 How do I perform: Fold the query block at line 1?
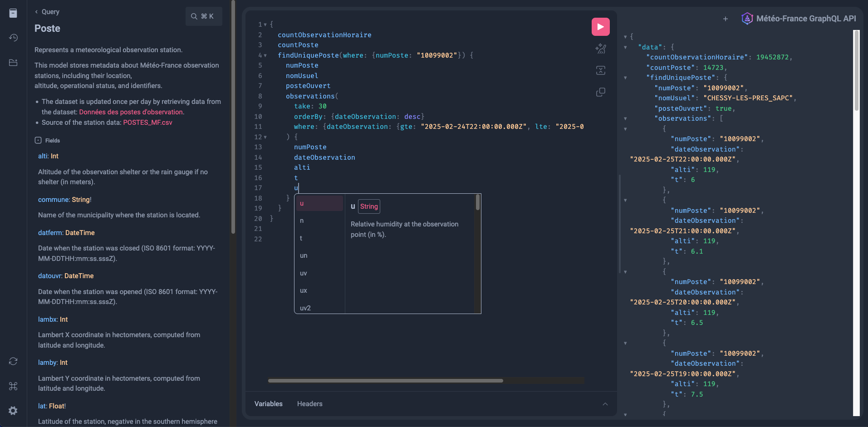pyautogui.click(x=265, y=25)
